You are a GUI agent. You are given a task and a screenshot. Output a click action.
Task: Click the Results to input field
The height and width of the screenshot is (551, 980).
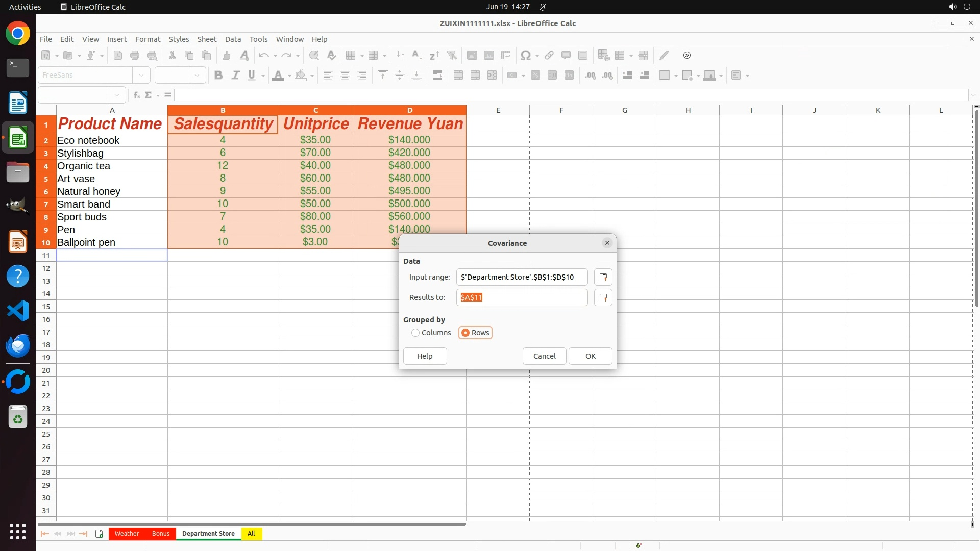pos(522,297)
